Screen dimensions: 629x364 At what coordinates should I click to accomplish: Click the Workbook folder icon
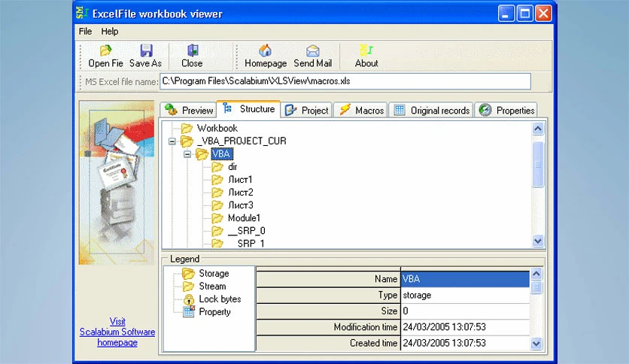187,129
